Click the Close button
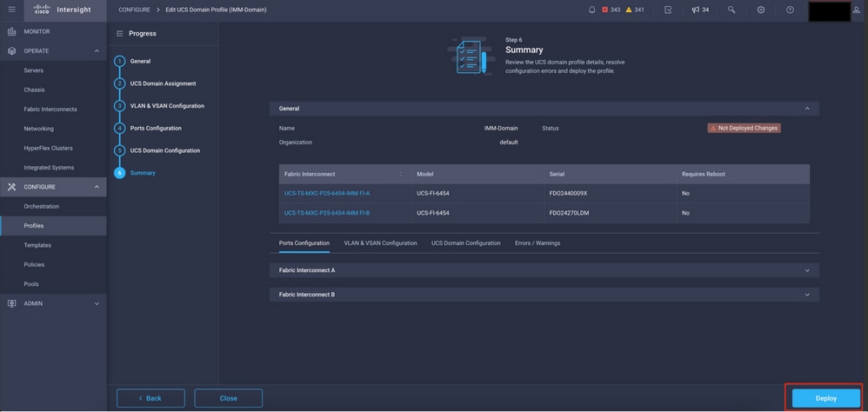 coord(228,398)
